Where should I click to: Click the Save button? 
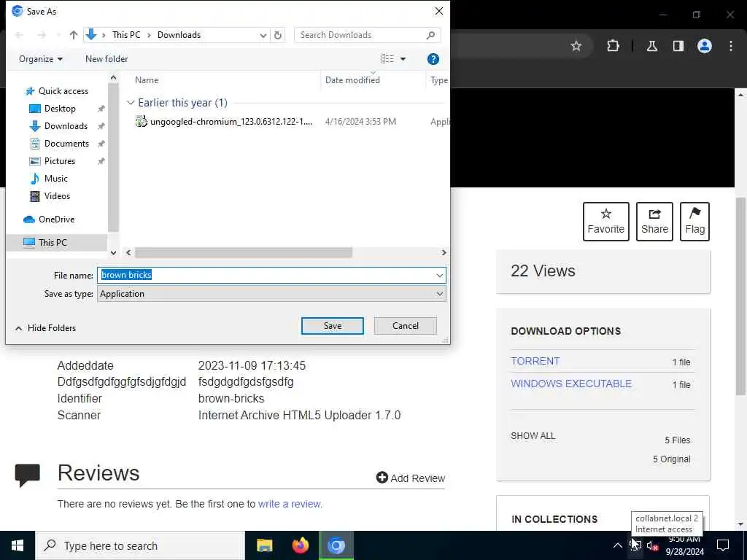333,326
